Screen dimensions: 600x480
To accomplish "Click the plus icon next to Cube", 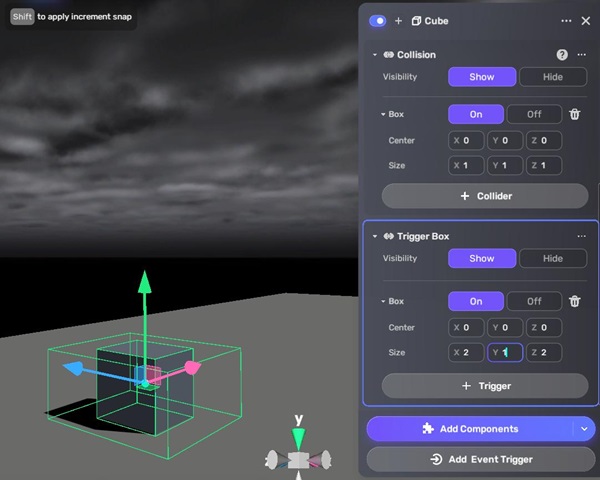I will 398,20.
